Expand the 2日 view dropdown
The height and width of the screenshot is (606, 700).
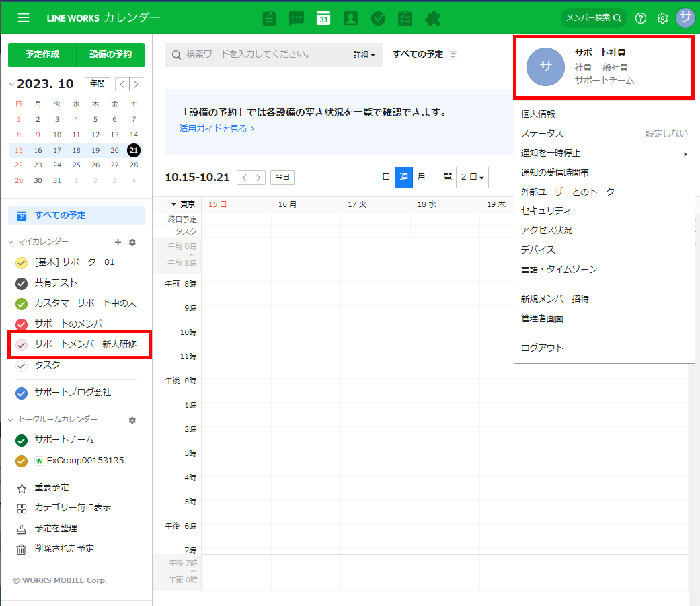pyautogui.click(x=472, y=177)
